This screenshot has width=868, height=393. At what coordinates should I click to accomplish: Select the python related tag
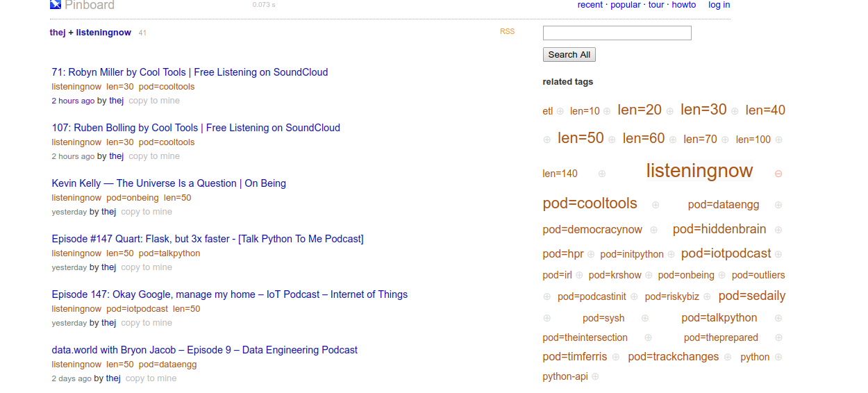(x=755, y=357)
